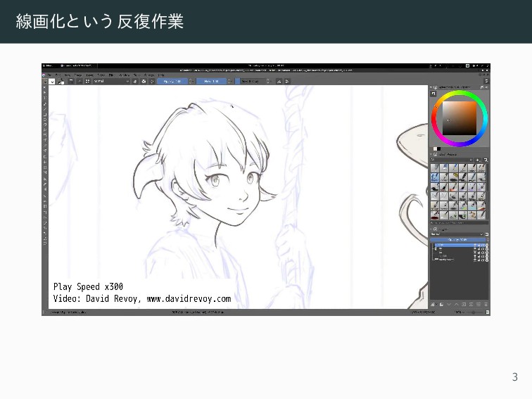Open the Image menu in Krita
The width and height of the screenshot is (532, 399).
[78, 75]
